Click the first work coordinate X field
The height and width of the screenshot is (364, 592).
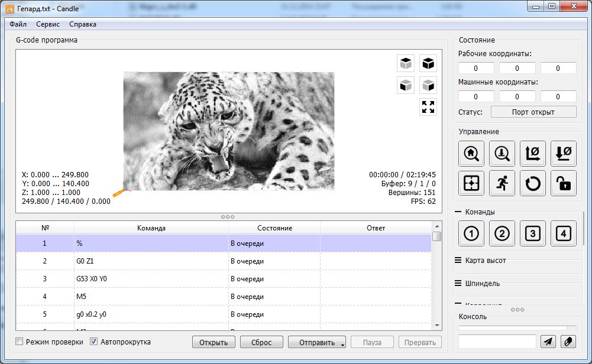coord(476,69)
